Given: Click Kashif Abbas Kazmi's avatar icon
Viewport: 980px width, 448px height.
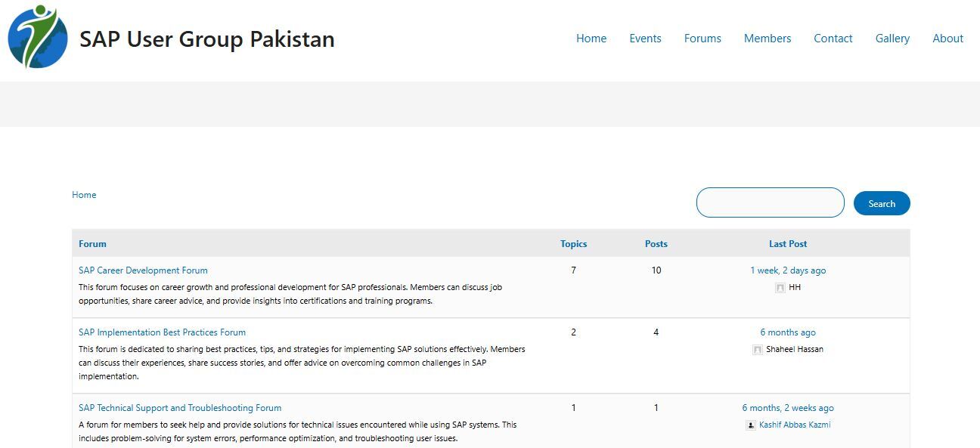Looking at the screenshot, I should click(750, 425).
